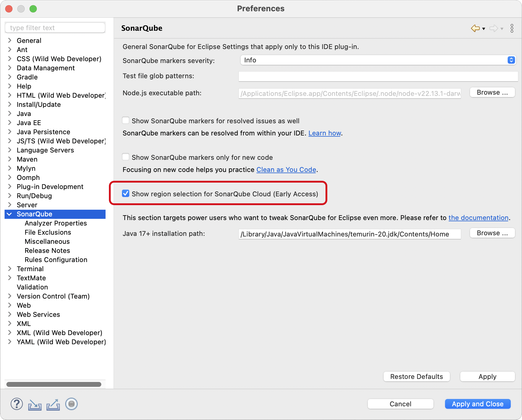The width and height of the screenshot is (522, 420).
Task: Expand the Java tree node
Action: (x=10, y=113)
